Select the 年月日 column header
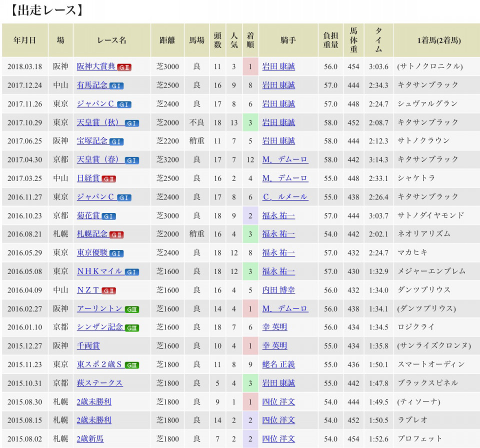Viewport: 480px width, 448px height. coord(25,40)
